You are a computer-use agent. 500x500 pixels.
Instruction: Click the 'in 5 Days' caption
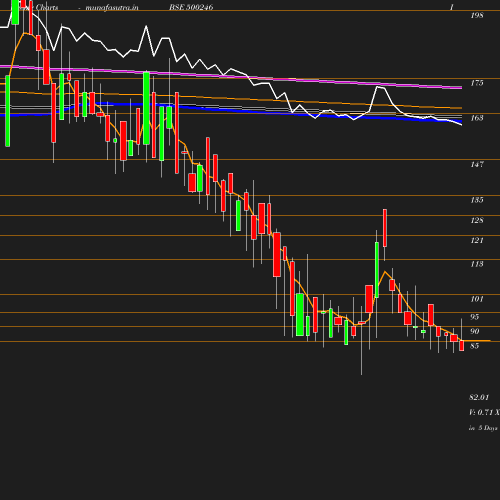pos(483,428)
